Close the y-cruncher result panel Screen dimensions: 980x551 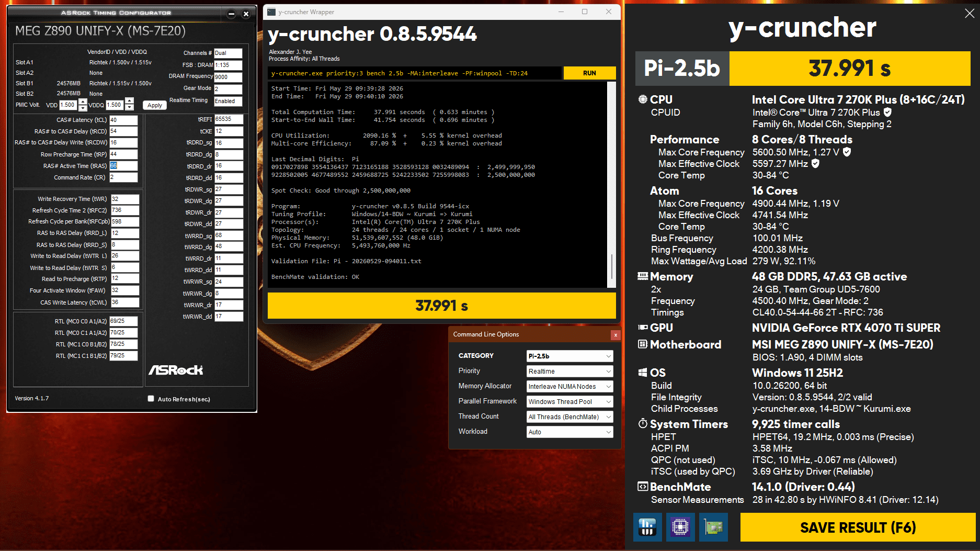click(969, 14)
